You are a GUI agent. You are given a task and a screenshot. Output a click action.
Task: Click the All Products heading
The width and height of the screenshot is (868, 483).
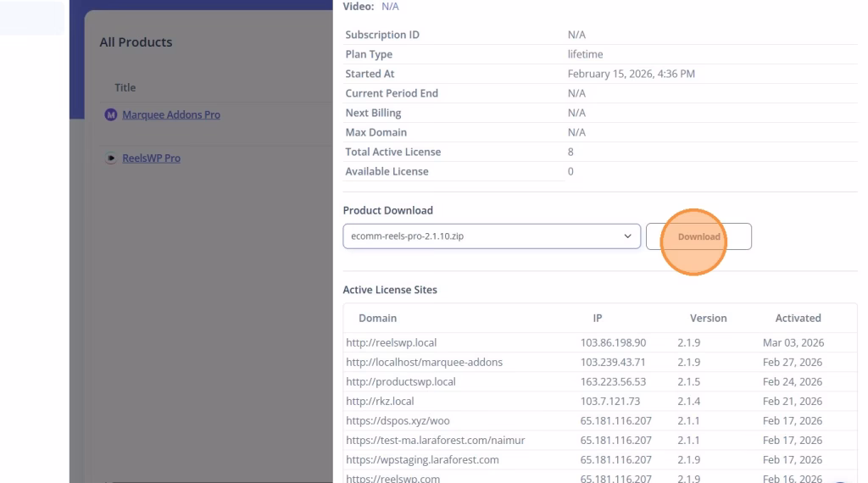click(x=136, y=42)
